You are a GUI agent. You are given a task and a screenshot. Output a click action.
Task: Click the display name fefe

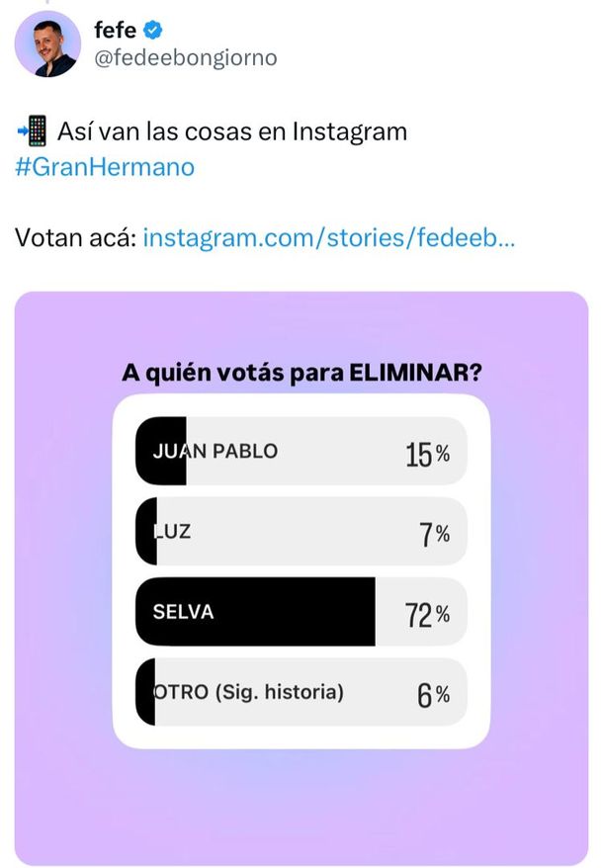[x=114, y=30]
